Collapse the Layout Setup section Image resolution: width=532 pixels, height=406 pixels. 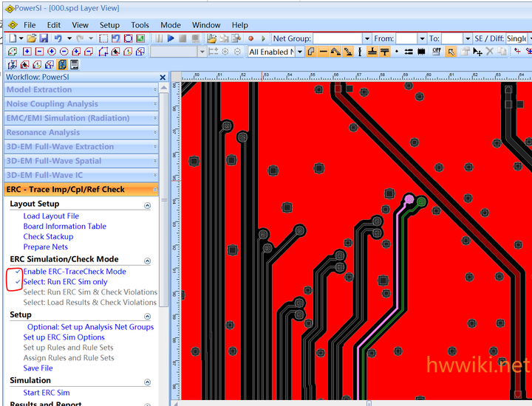147,204
